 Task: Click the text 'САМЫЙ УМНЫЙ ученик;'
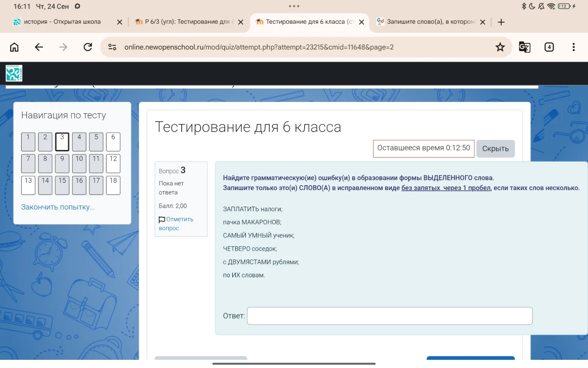coord(258,235)
